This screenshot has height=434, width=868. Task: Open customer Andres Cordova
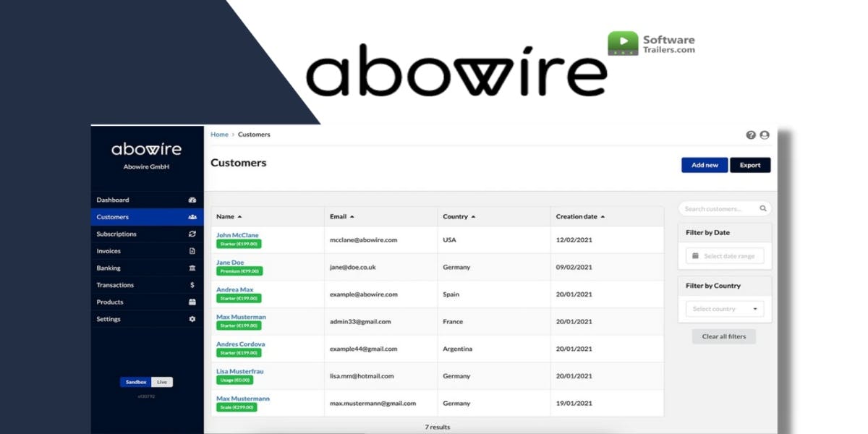[x=241, y=344]
